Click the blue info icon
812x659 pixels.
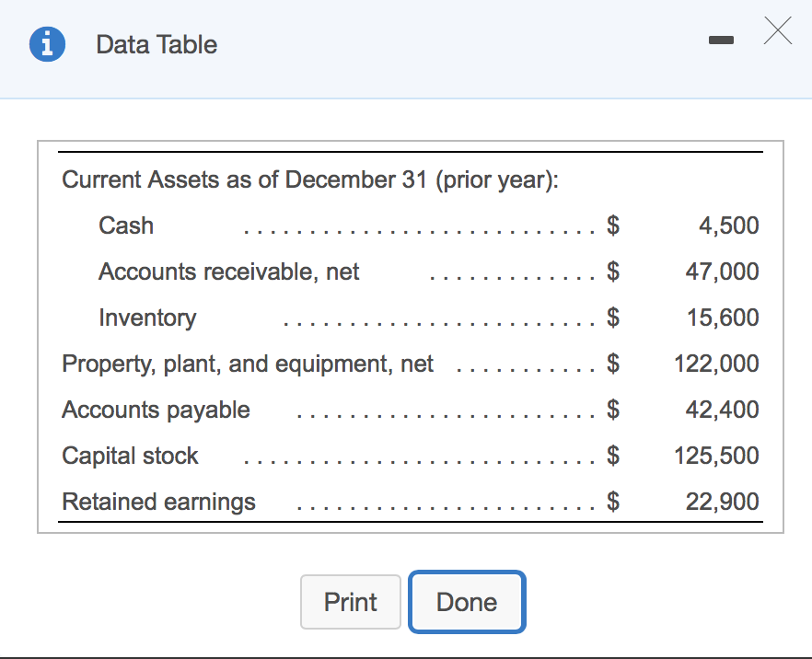point(47,43)
